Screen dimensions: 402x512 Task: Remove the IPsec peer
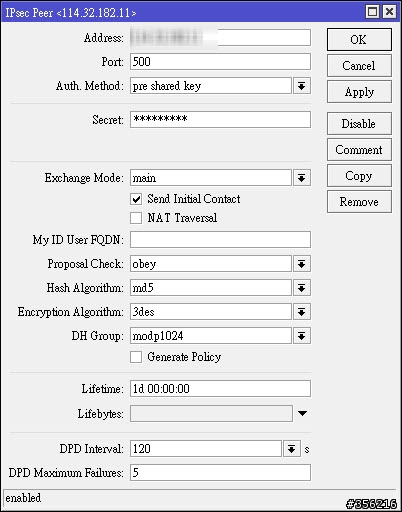click(359, 202)
